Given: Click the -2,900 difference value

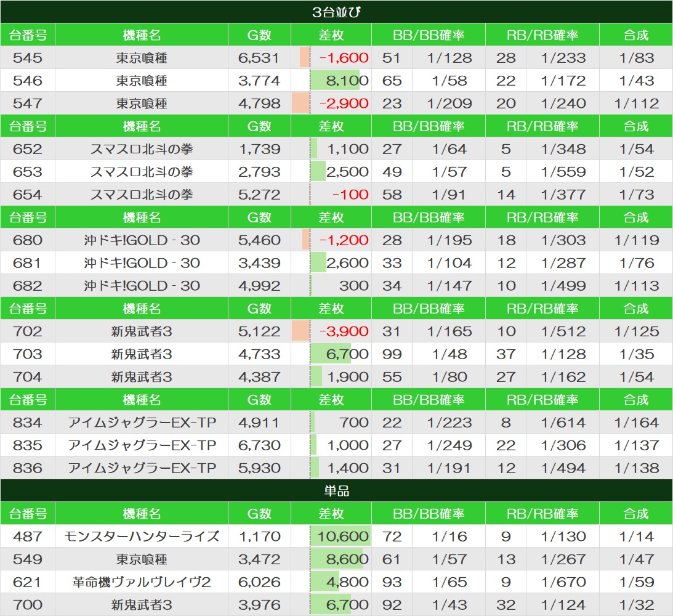Looking at the screenshot, I should [x=344, y=103].
